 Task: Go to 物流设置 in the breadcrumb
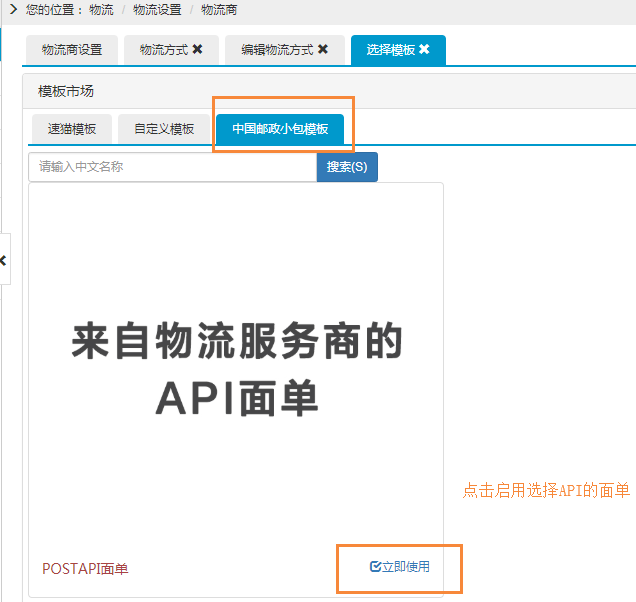click(x=157, y=9)
